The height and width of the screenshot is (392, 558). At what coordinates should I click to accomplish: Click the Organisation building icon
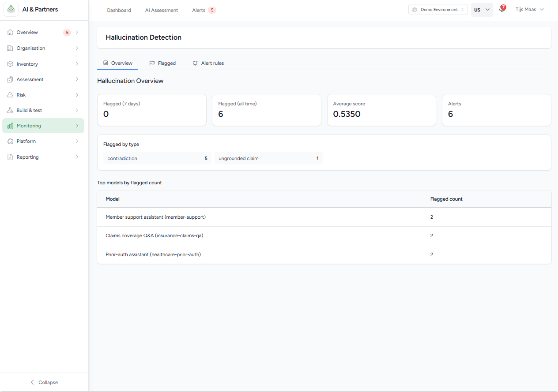point(10,48)
